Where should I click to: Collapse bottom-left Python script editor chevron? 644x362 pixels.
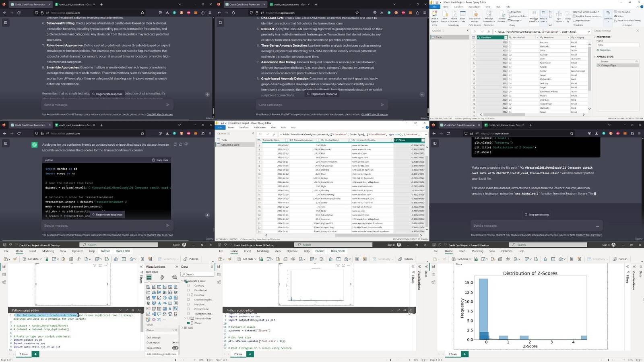click(120, 310)
